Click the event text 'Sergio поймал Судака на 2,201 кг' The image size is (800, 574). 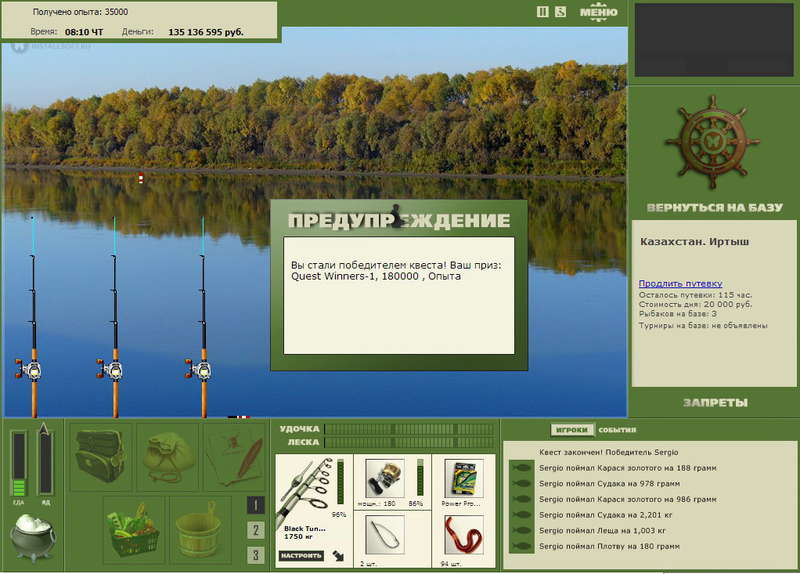click(606, 515)
